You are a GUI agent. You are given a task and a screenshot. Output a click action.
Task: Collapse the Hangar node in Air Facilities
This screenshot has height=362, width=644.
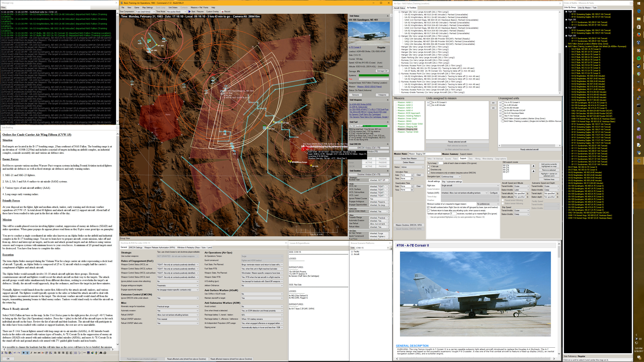(399, 12)
